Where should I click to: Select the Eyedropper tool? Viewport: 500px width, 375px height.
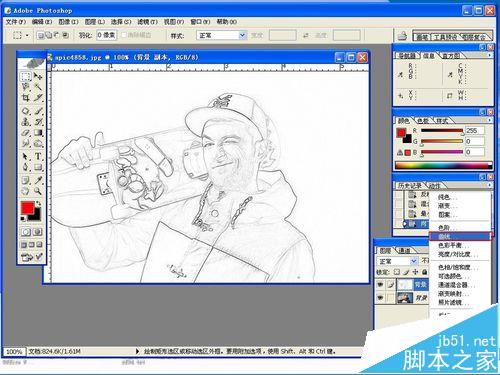click(38, 180)
